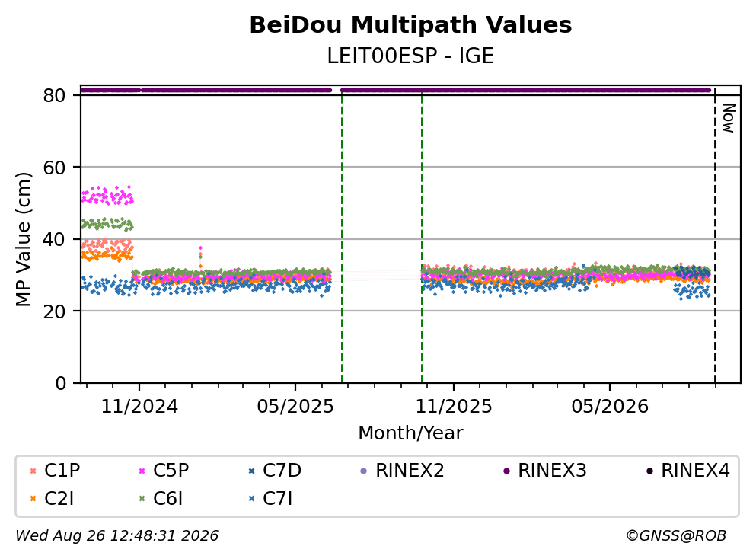Screen dimensions: 756x559
Task: Click the C5P legend entry
Action: (x=164, y=470)
